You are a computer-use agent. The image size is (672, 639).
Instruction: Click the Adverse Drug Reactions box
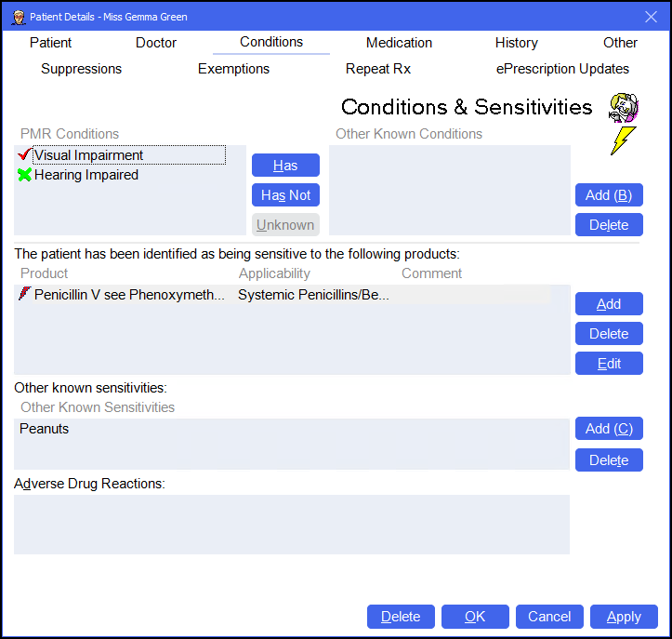(x=291, y=524)
